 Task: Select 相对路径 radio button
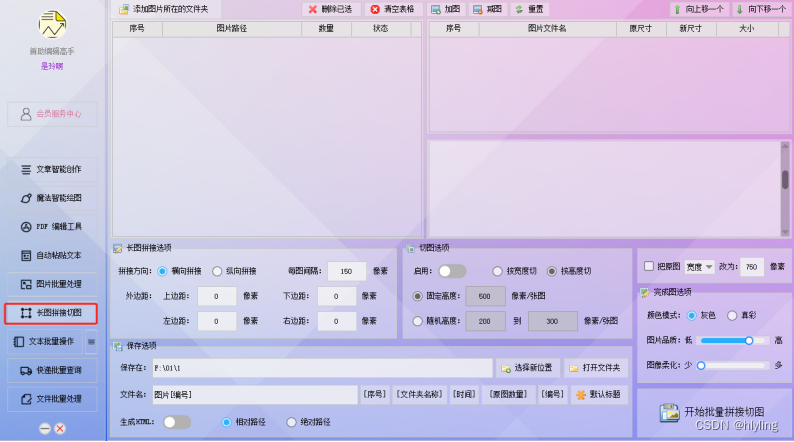[226, 422]
